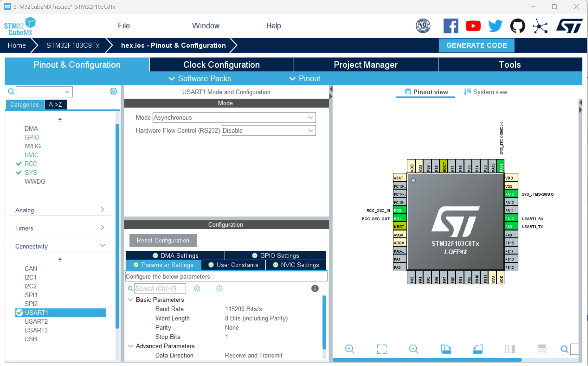Collapse the Basic Parameters section
The image size is (588, 366).
coord(130,300)
